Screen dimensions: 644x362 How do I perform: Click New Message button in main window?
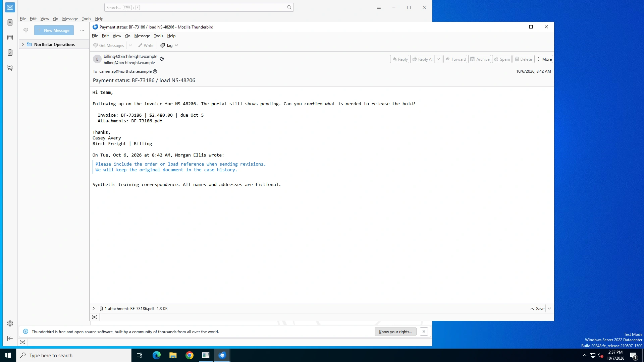tap(54, 30)
